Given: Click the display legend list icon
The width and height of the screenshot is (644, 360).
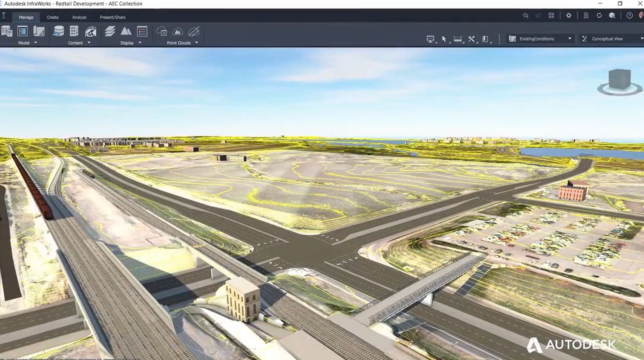Looking at the screenshot, I should pos(142,30).
